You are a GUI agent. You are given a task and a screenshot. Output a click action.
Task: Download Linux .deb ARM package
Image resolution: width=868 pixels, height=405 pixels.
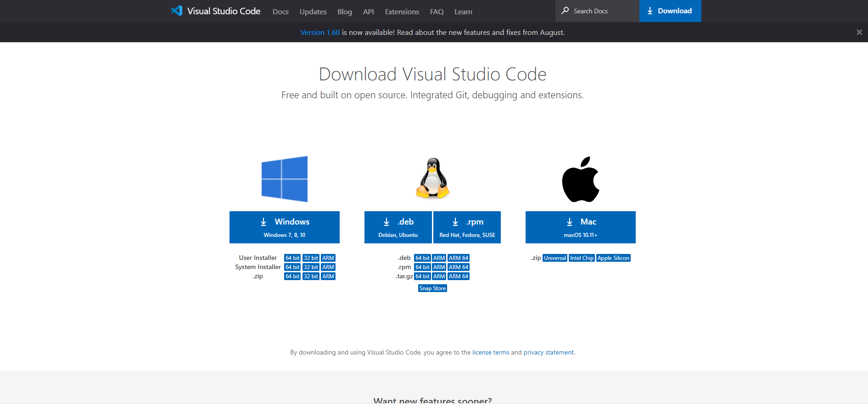click(439, 258)
